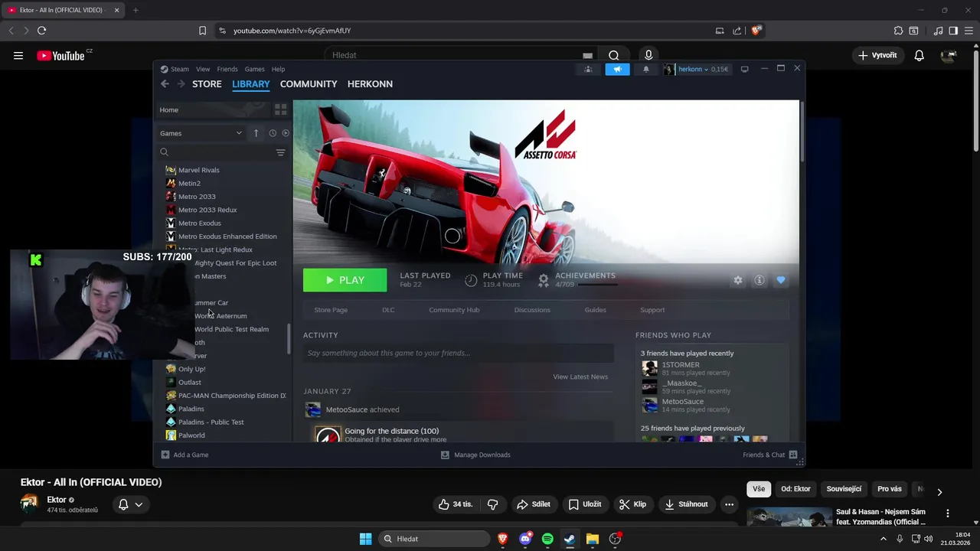Go to Steam COMMUNITY tab
Screen dimensions: 980x551
coord(309,84)
